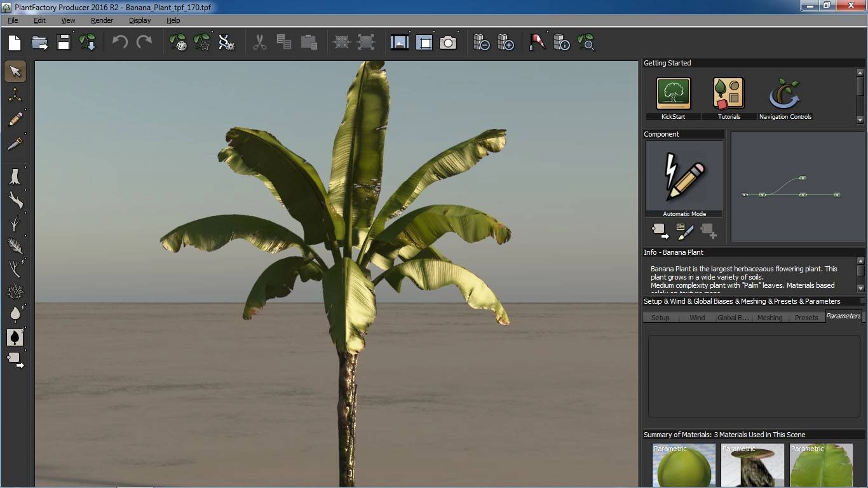
Task: Click the Paste clipboard icon
Action: point(309,43)
